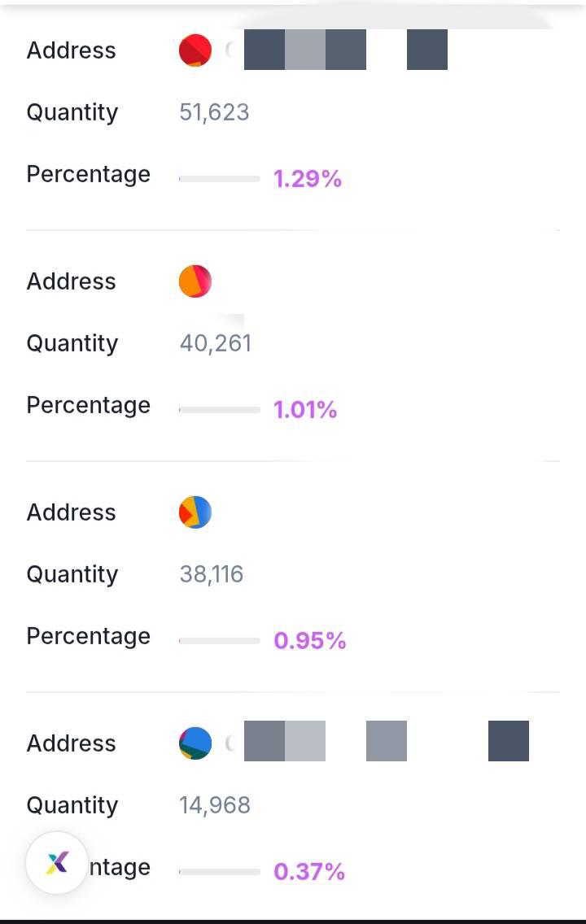Open the orange avatar above quantity 40,261
This screenshot has width=586, height=924.
click(x=195, y=281)
